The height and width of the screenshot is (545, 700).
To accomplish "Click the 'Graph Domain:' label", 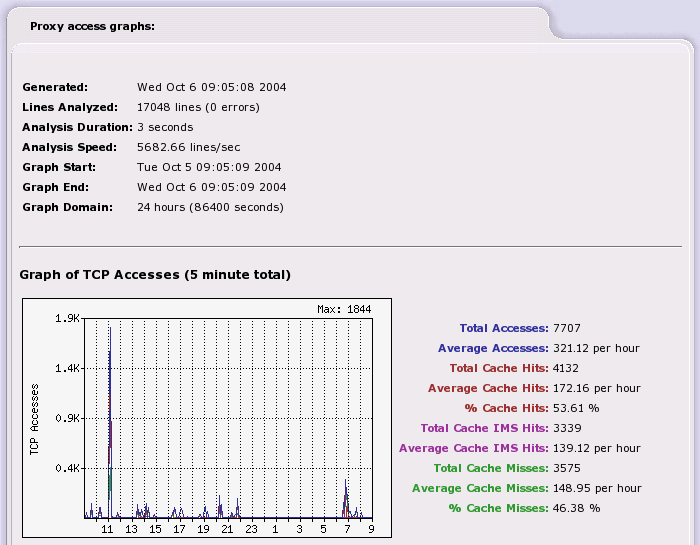I will (x=68, y=207).
